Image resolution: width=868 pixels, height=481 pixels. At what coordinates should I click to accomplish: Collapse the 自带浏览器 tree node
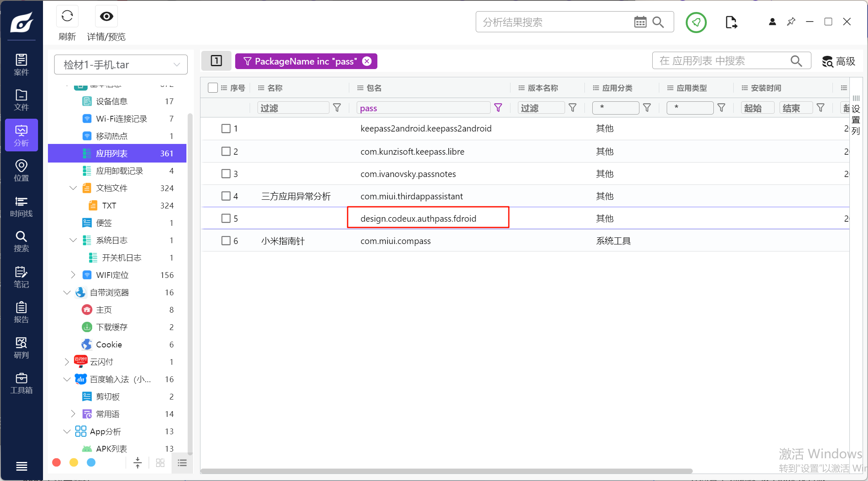[67, 292]
